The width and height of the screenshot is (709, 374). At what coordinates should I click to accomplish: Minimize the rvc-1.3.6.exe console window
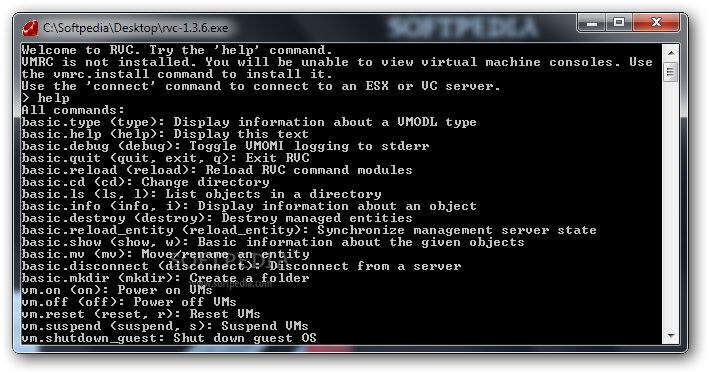(592, 23)
